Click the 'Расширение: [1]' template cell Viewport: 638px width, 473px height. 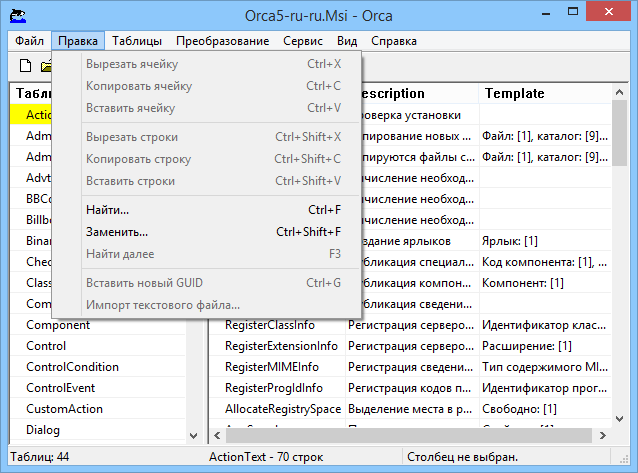coord(545,346)
